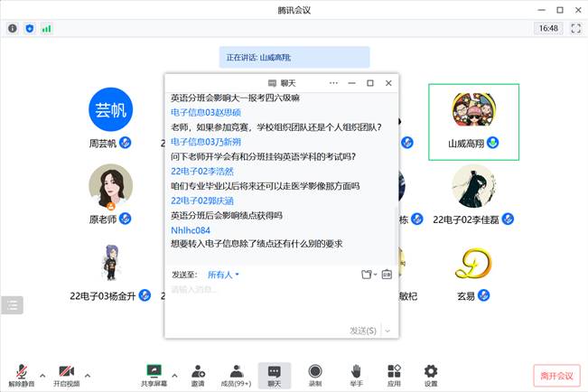The height and width of the screenshot is (392, 588).
Task: Open the chat window more options (···)
Action: [x=333, y=83]
